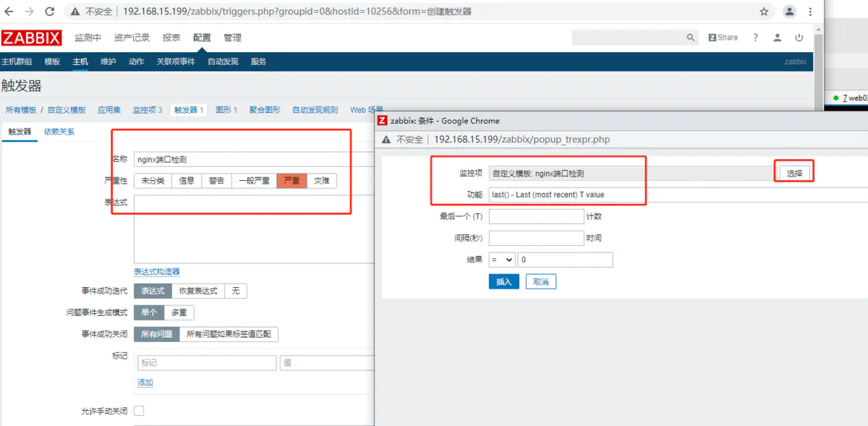Open the 监控项 3 link

point(148,110)
